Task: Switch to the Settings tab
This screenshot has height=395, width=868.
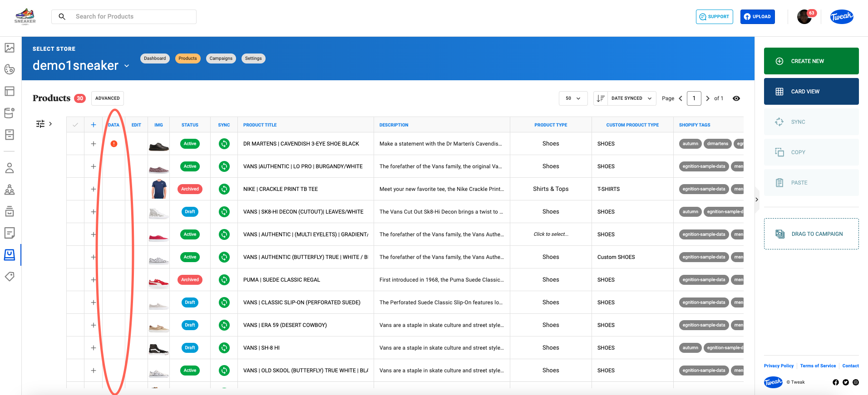Action: 253,59
